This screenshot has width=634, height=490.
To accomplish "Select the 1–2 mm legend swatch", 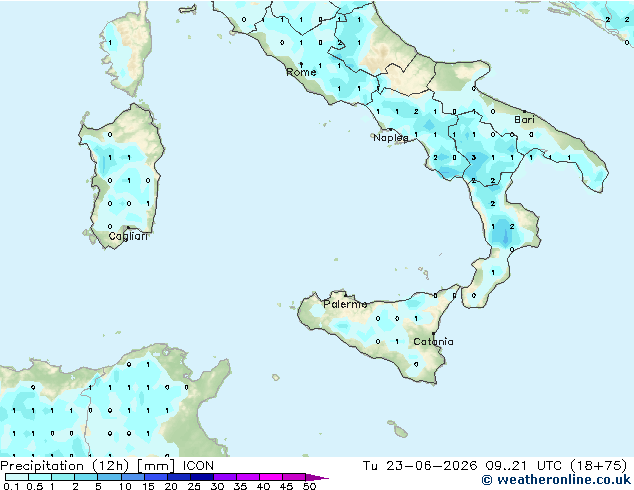I will pyautogui.click(x=63, y=477).
